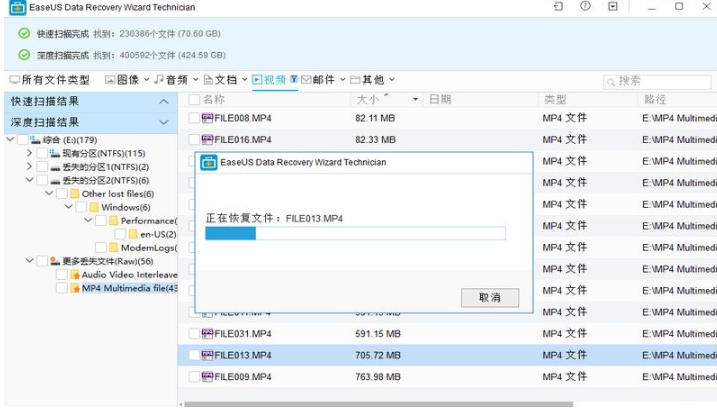Image resolution: width=717 pixels, height=408 pixels.
Task: Click the ModemLogs folder icon
Action: 114,247
